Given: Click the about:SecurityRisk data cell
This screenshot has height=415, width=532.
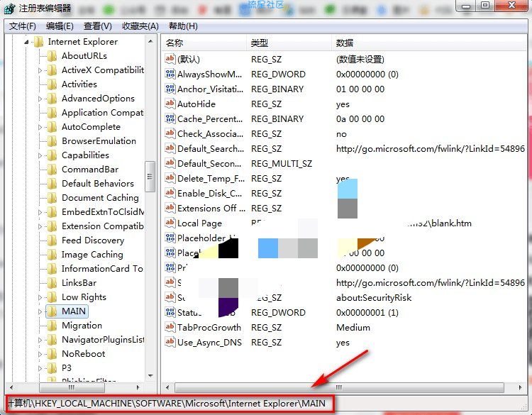Looking at the screenshot, I should tap(374, 297).
